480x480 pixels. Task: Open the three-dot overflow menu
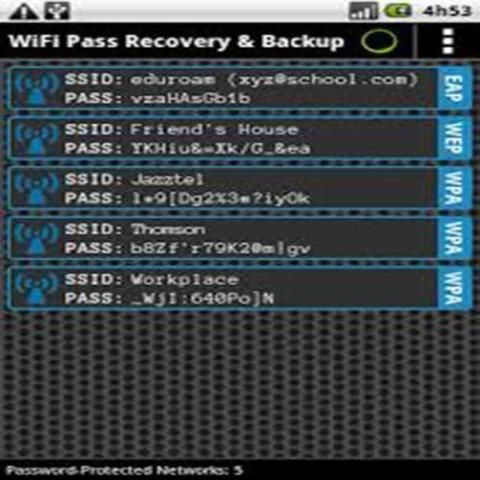(448, 41)
